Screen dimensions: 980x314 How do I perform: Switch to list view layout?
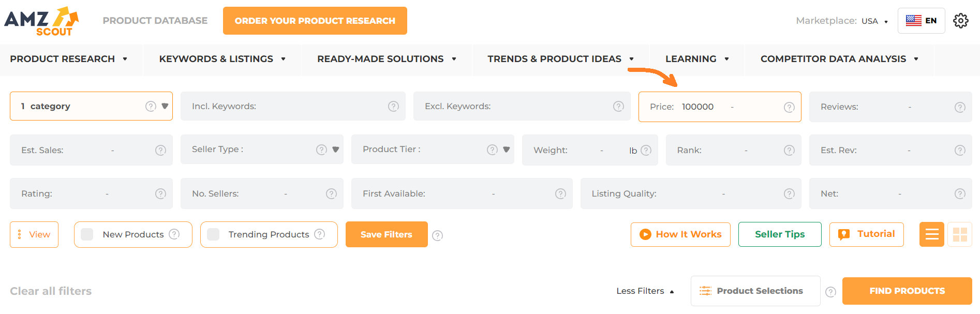coord(931,234)
